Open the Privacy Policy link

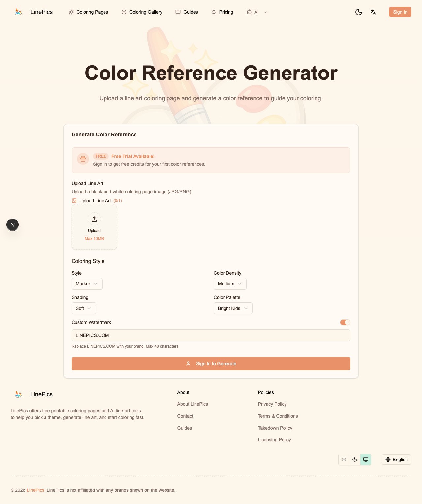[x=272, y=404]
